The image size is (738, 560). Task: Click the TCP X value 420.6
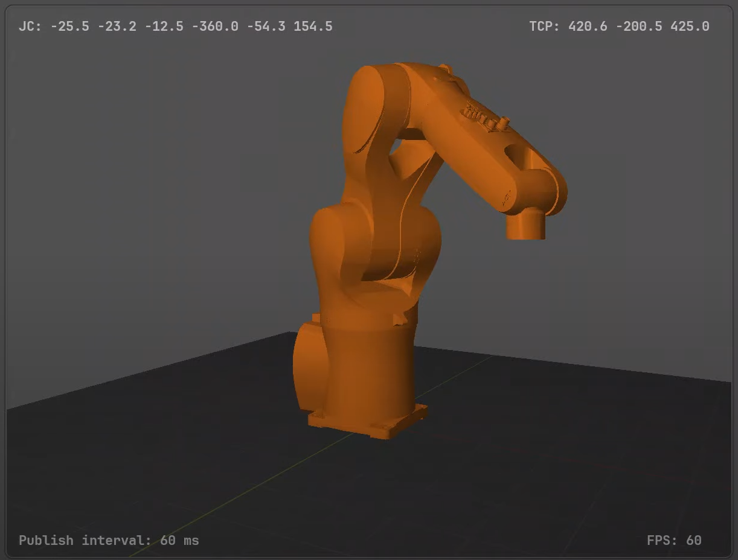(588, 27)
